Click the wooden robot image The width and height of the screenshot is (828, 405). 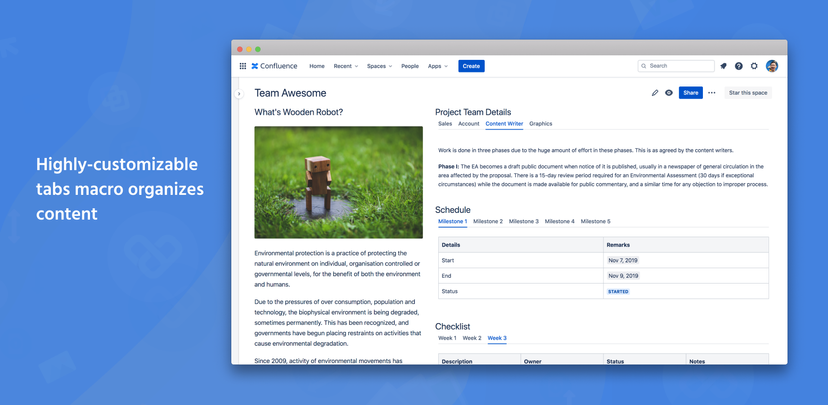pyautogui.click(x=338, y=182)
